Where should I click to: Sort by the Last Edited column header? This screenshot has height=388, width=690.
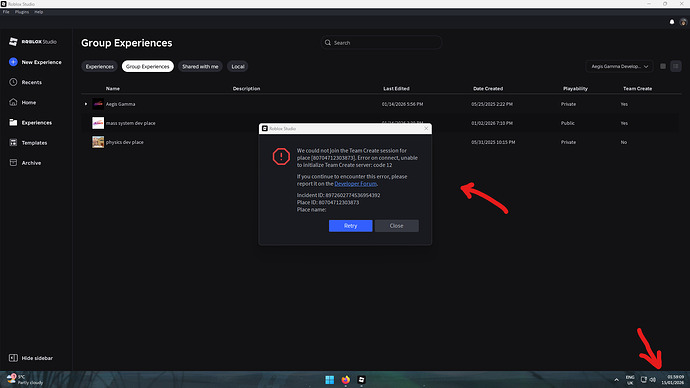[x=396, y=88]
